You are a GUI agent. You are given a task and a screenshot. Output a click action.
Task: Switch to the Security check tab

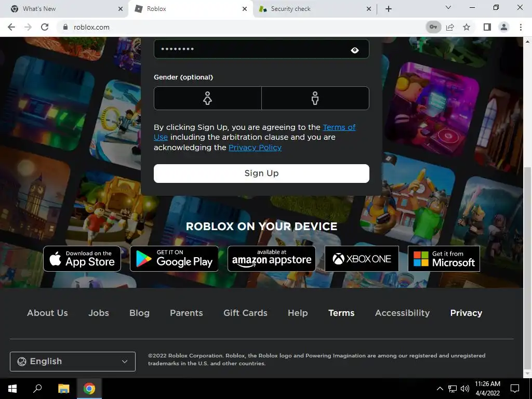[315, 9]
